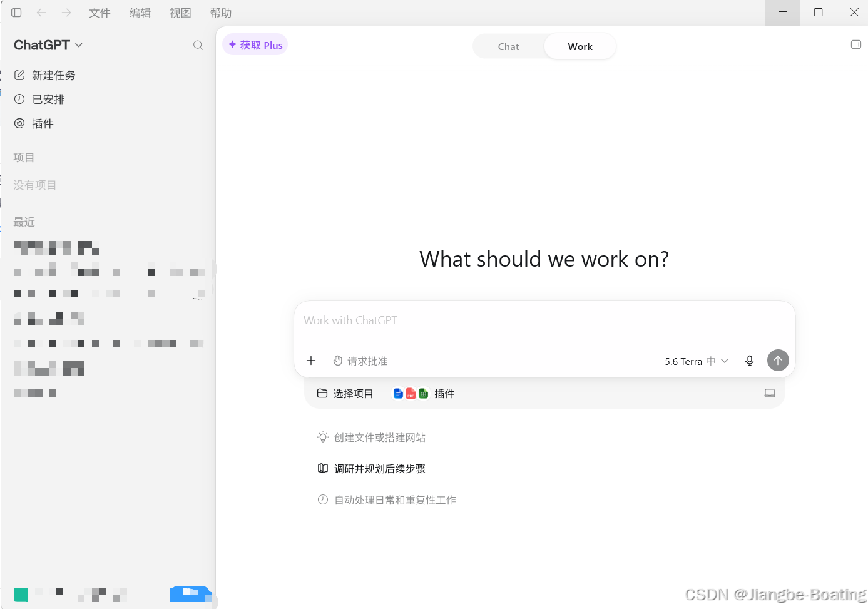Open 选择项目 project selector
868x609 pixels.
(345, 394)
